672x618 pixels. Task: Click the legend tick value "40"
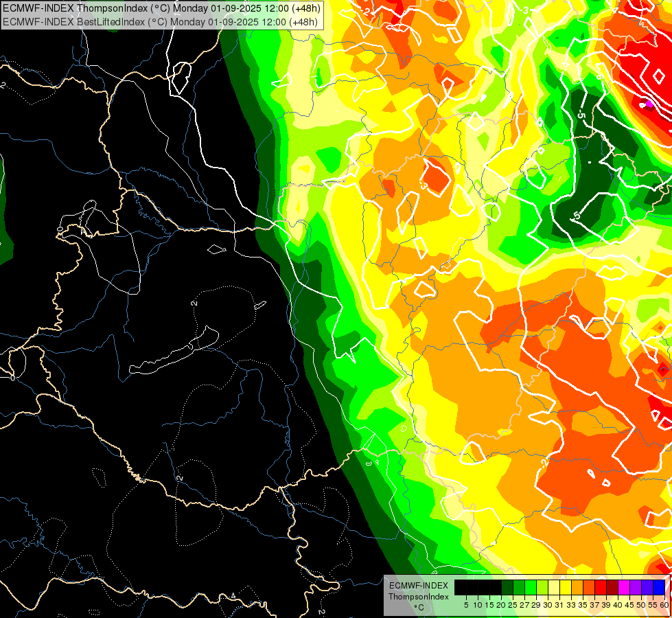tap(618, 605)
